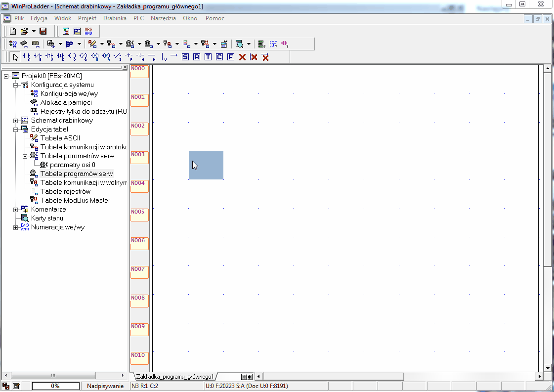Open the status page magnifier dropdown arrow

pyautogui.click(x=249, y=44)
